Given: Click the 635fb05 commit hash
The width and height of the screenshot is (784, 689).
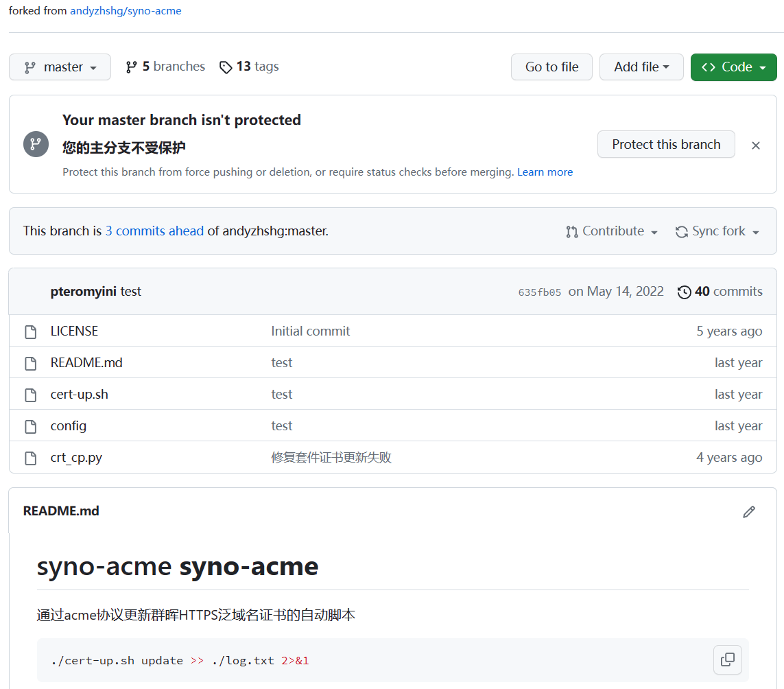Looking at the screenshot, I should 540,292.
